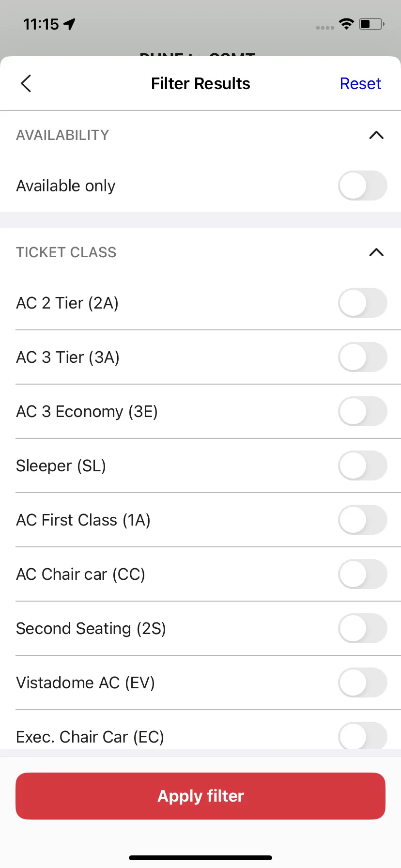The width and height of the screenshot is (401, 868).
Task: Tap the AVAILABILITY section header
Action: pyautogui.click(x=62, y=135)
